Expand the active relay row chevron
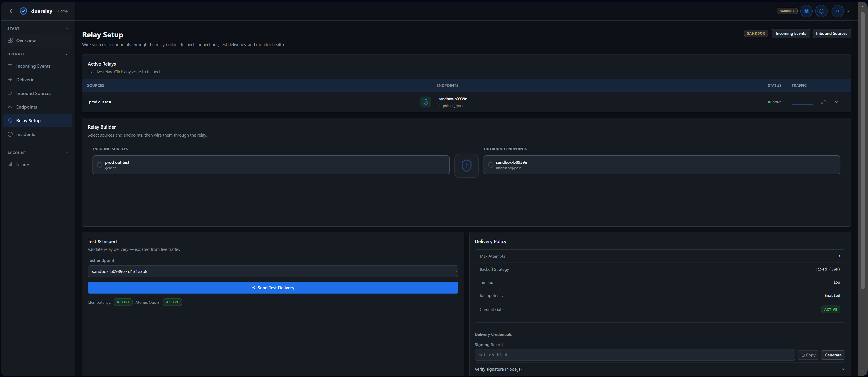 click(x=836, y=102)
